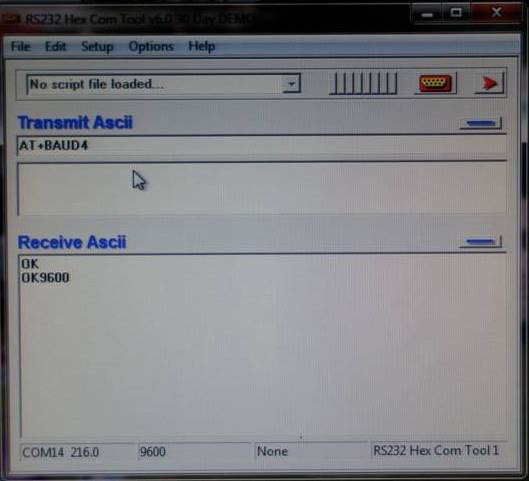Click the 9600 baud rate status field
Image resolution: width=529 pixels, height=481 pixels.
[x=195, y=452]
